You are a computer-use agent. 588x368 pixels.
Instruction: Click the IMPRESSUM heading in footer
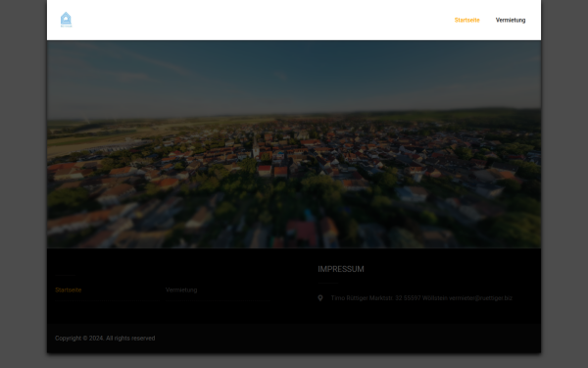[341, 269]
